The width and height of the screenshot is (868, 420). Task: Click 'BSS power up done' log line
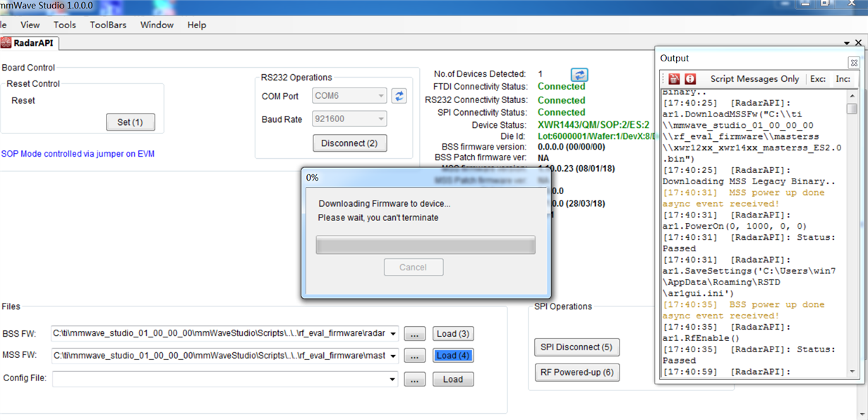coord(743,311)
